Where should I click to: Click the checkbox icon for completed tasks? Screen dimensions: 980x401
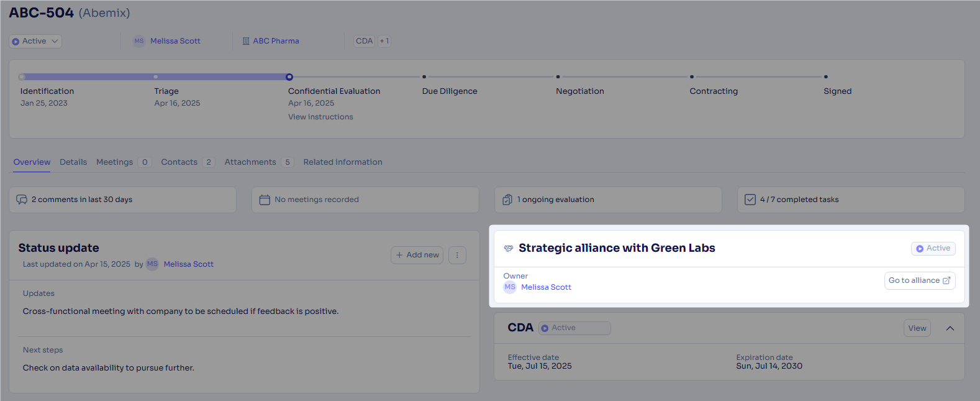[x=750, y=200]
